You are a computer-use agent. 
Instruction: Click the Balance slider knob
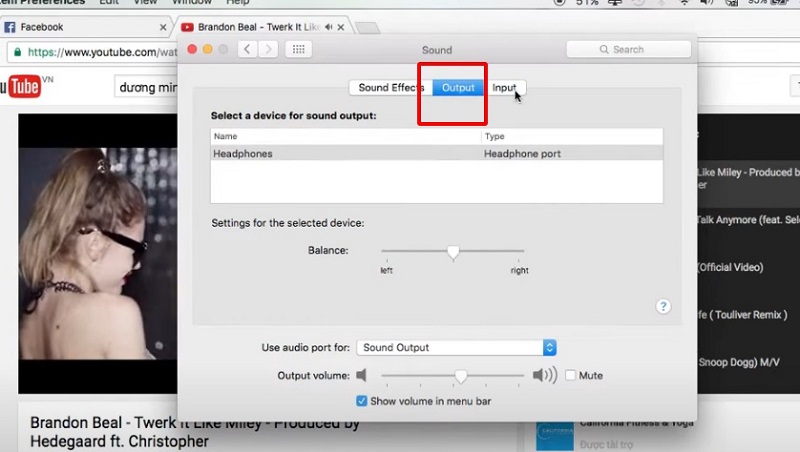coord(453,252)
